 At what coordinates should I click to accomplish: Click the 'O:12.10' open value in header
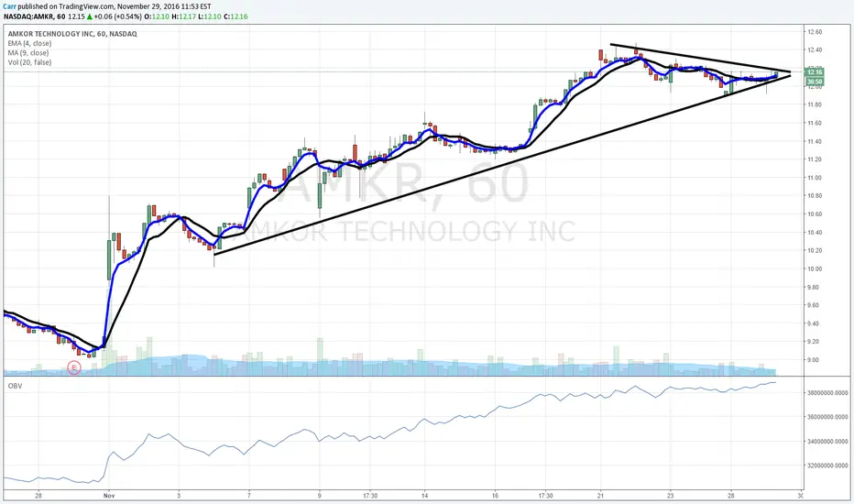tap(157, 16)
